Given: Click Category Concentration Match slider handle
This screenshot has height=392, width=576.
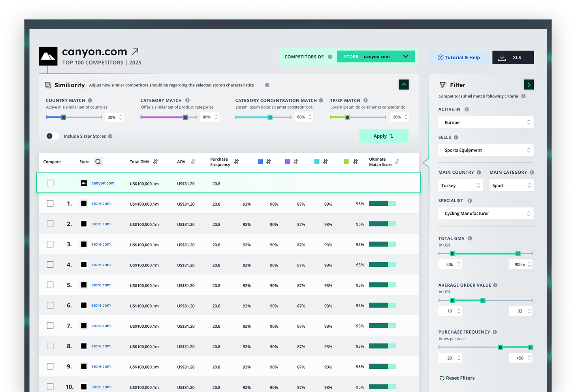Looking at the screenshot, I should point(270,117).
